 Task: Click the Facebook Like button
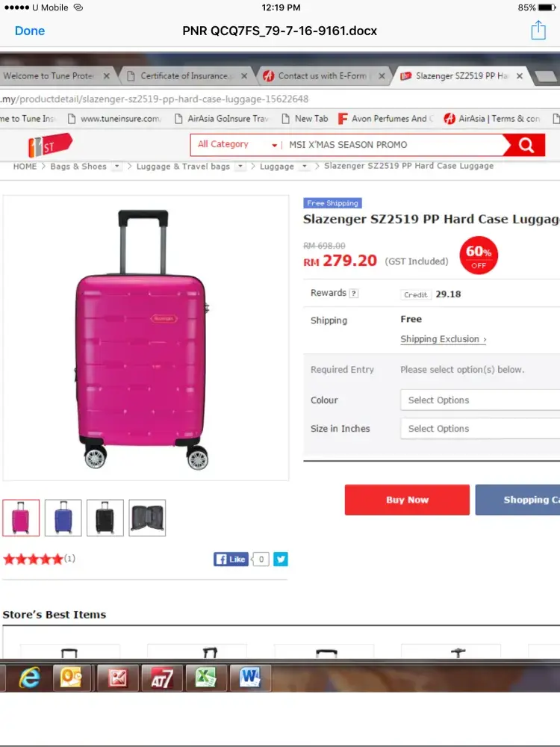(231, 559)
